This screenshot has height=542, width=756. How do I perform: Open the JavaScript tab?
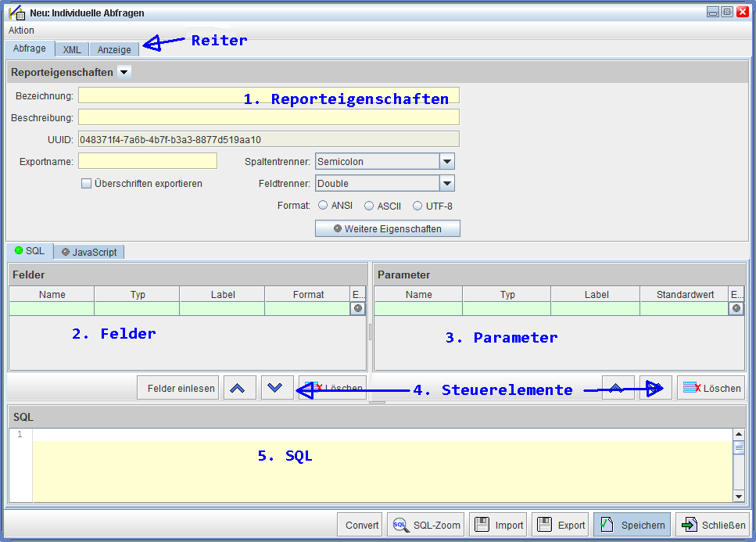click(89, 252)
